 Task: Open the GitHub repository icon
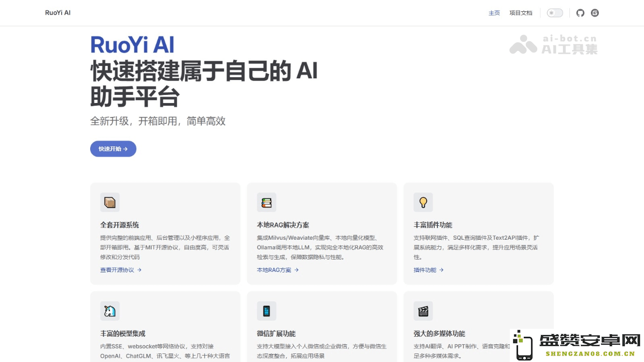(x=580, y=13)
